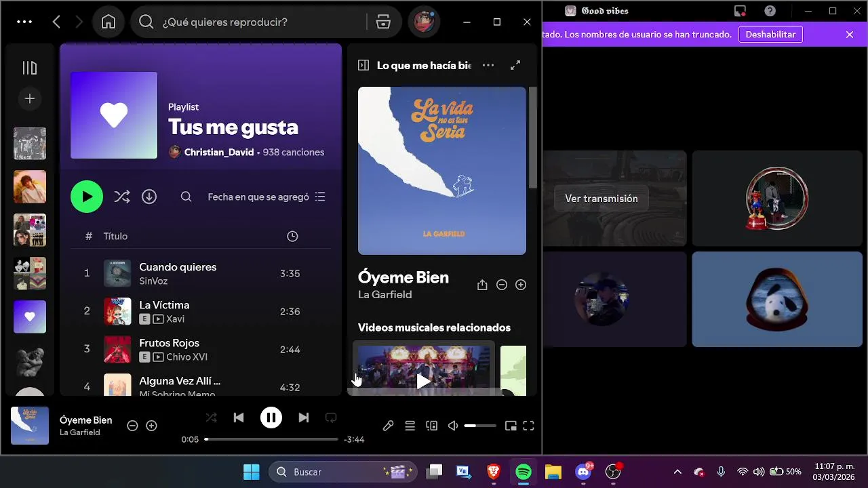Click album thumbnail in bottom player bar
868x488 pixels.
(30, 426)
